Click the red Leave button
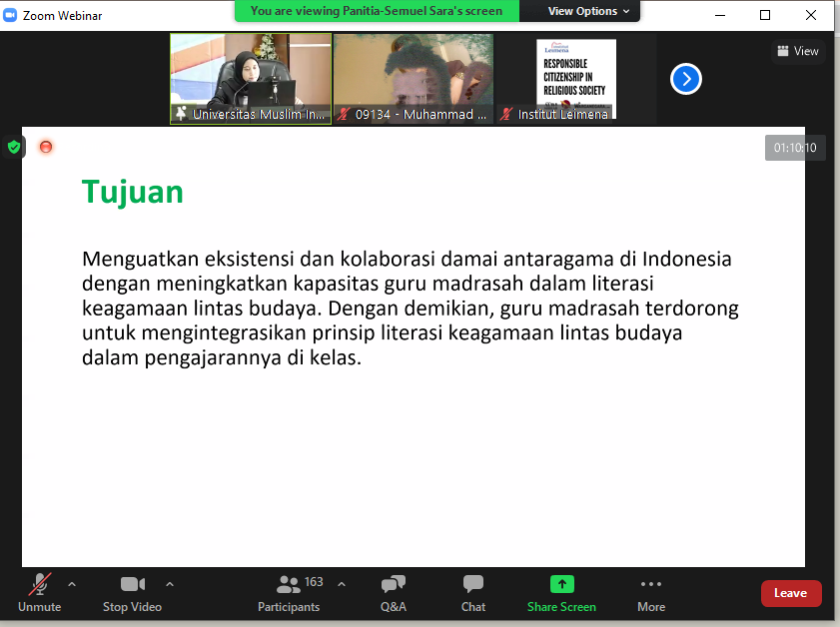This screenshot has height=627, width=840. tap(791, 593)
